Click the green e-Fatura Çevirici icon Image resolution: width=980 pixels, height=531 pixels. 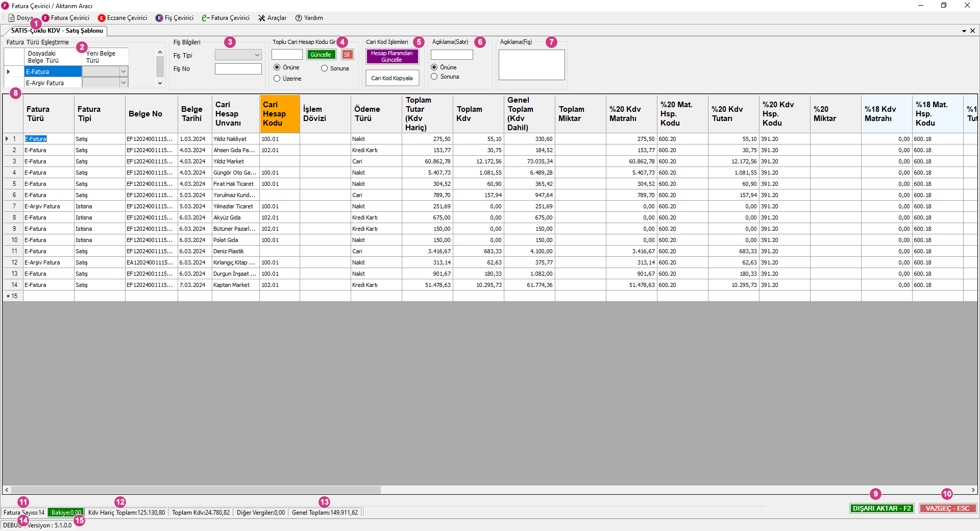tap(206, 18)
